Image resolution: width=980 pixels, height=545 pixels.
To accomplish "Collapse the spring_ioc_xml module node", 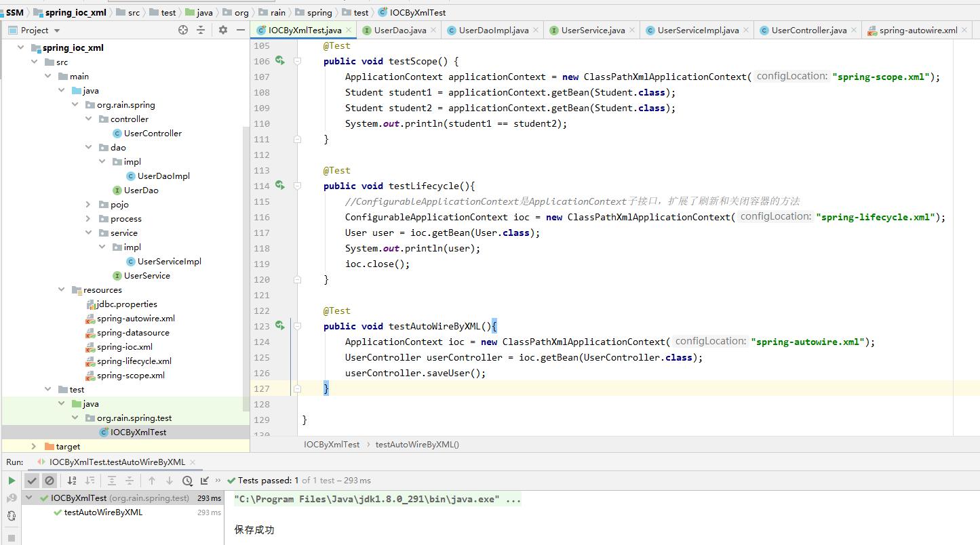I will pos(20,48).
